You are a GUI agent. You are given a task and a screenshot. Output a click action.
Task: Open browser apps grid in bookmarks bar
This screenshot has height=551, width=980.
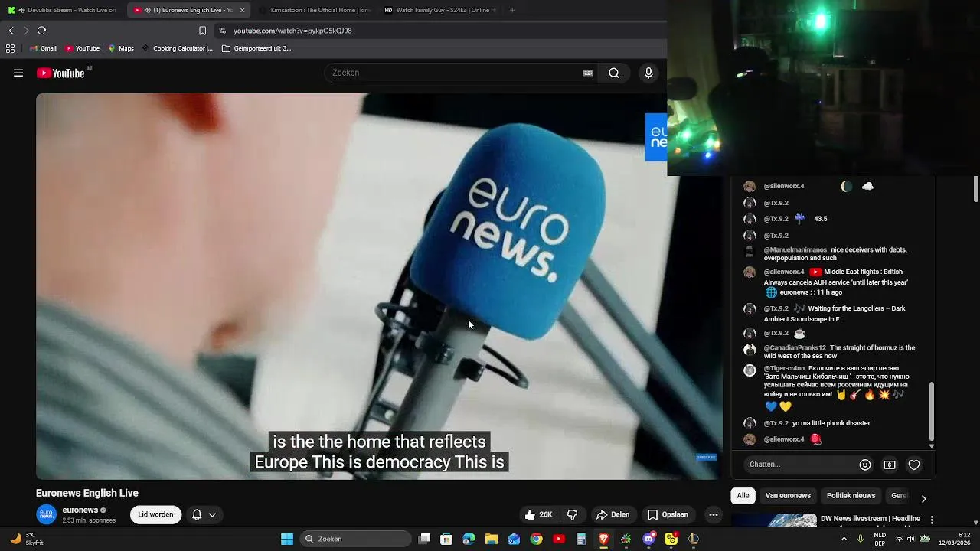[x=10, y=48]
